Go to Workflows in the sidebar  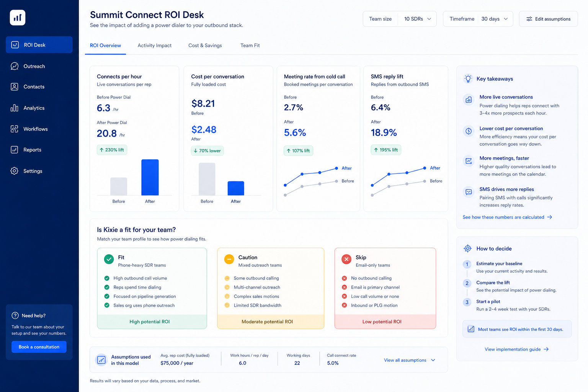[x=39, y=129]
